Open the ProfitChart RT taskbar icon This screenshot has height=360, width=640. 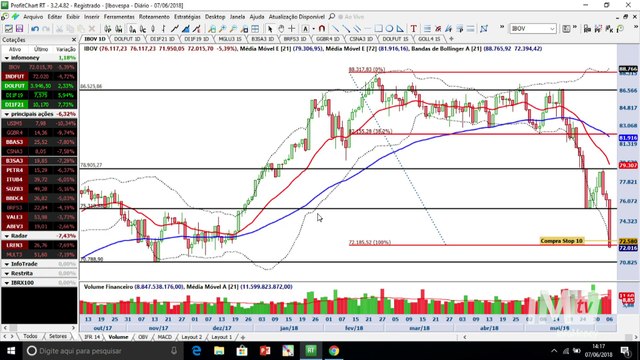(311, 351)
